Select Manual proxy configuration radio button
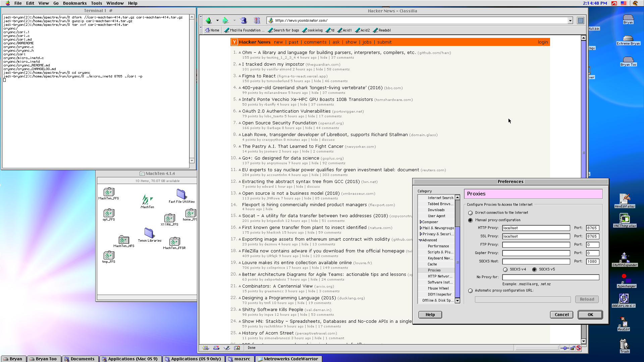The width and height of the screenshot is (644, 362). (x=470, y=220)
